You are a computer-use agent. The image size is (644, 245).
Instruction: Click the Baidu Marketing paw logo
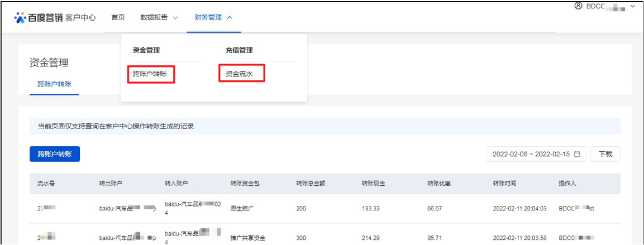coord(21,18)
